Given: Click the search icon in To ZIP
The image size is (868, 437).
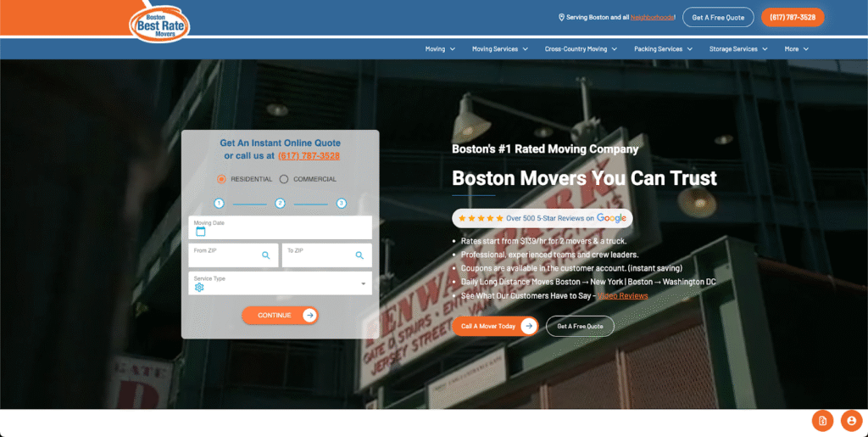Looking at the screenshot, I should click(x=359, y=255).
